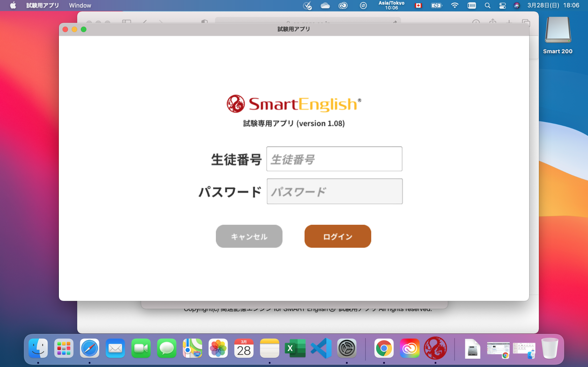Click the cloud icon in menu bar
This screenshot has width=588, height=367.
(x=325, y=5)
